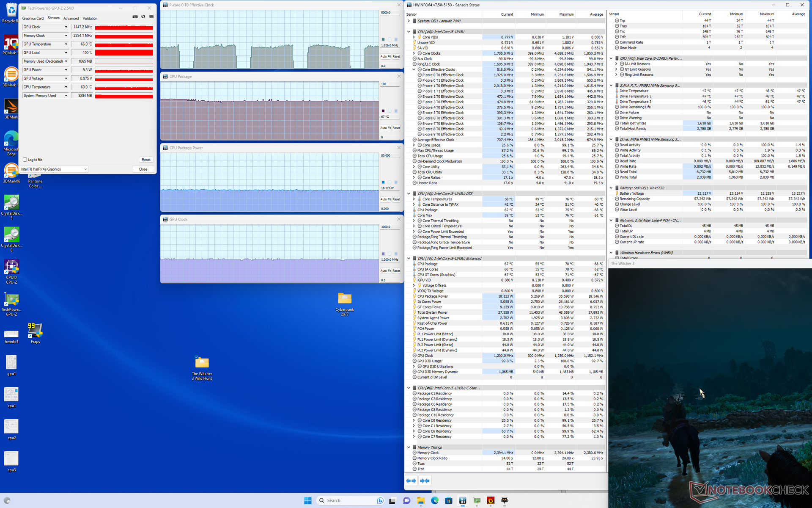
Task: Select Total System Power row
Action: tap(506, 312)
